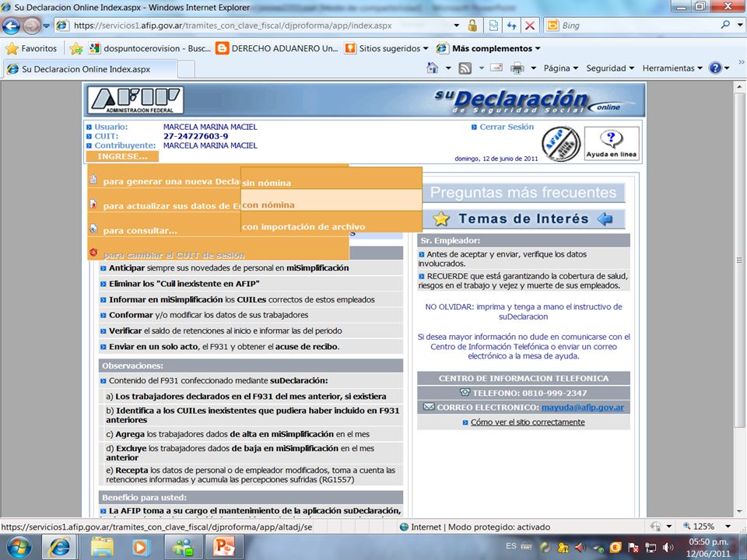The height and width of the screenshot is (560, 747).
Task: Click the Print icon in command bar
Action: [517, 68]
